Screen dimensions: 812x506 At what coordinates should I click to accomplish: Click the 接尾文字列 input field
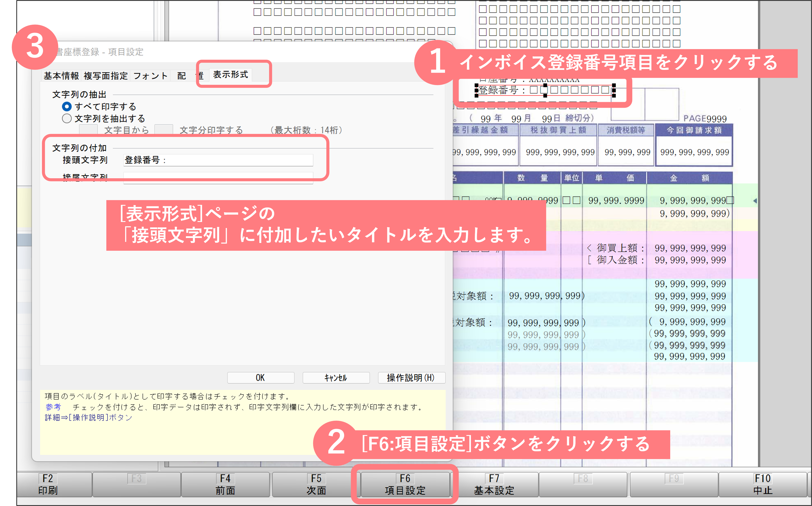218,178
